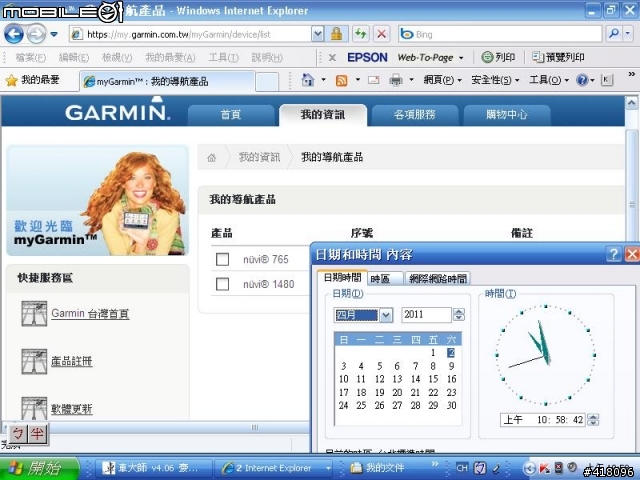The image size is (640, 480).
Task: Select the 我的資訊 Garmin nav tab
Action: (x=323, y=115)
